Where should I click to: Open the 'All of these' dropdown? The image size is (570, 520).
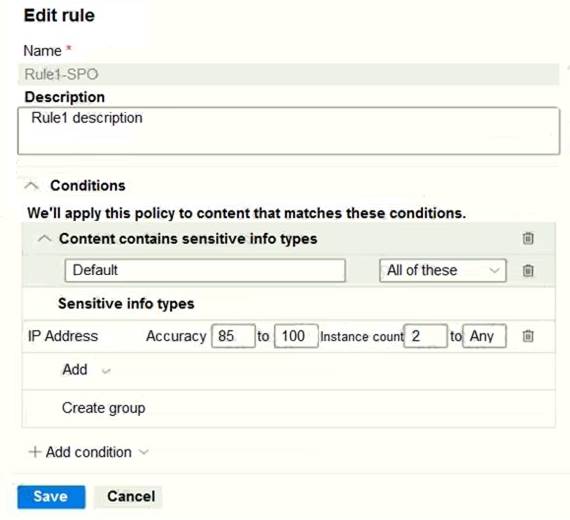[x=442, y=271]
